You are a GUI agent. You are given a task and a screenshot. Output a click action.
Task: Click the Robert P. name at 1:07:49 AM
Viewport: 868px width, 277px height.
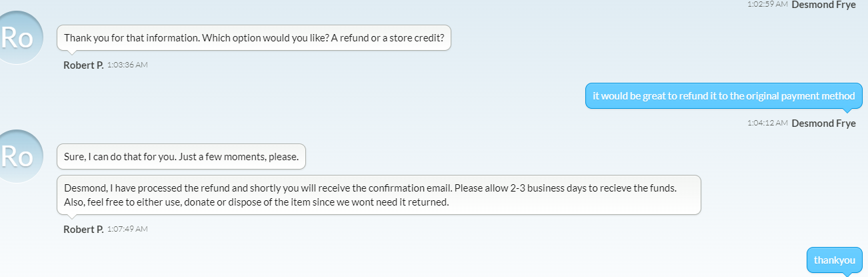(x=83, y=230)
